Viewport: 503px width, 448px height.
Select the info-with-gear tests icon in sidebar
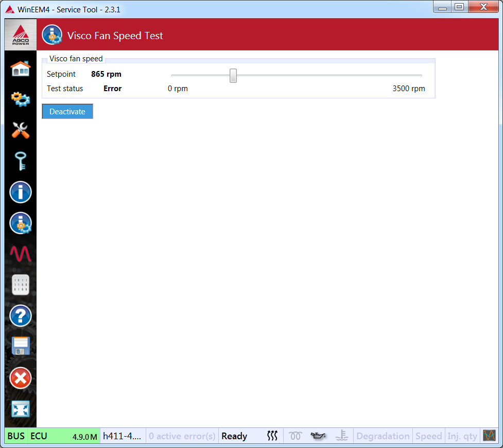coord(21,223)
